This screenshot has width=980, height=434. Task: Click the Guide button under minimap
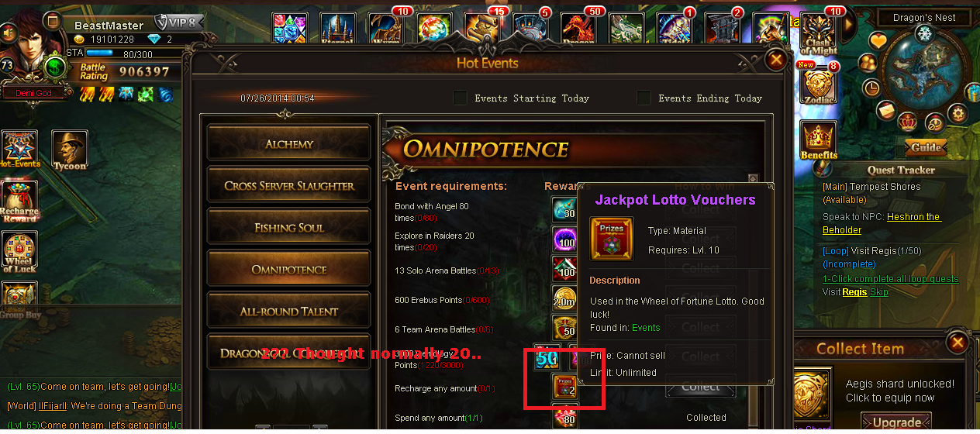(927, 147)
